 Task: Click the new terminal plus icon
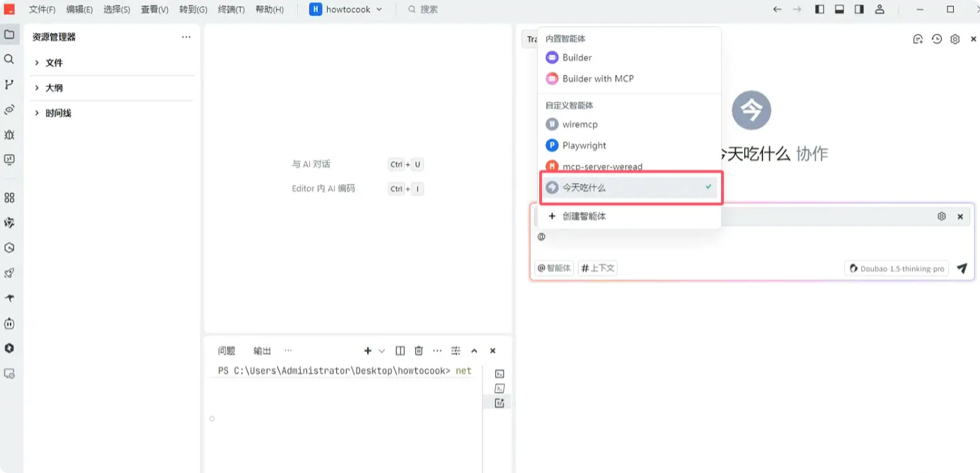point(367,351)
